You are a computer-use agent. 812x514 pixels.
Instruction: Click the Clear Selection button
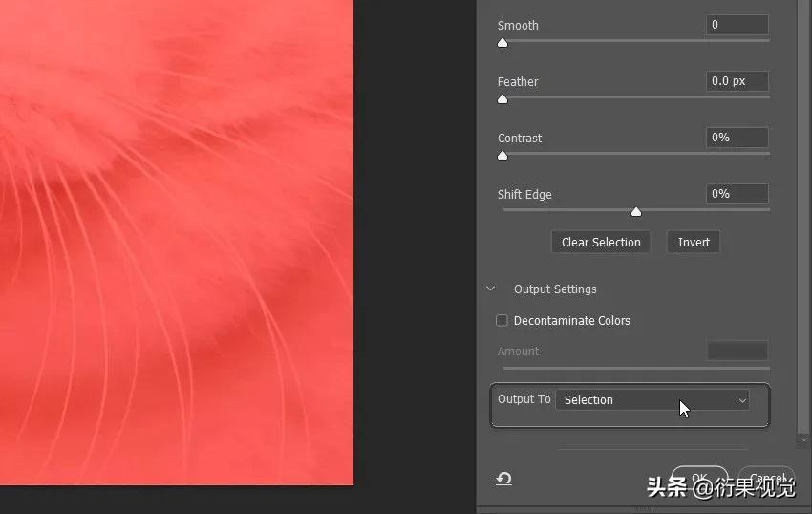(601, 243)
